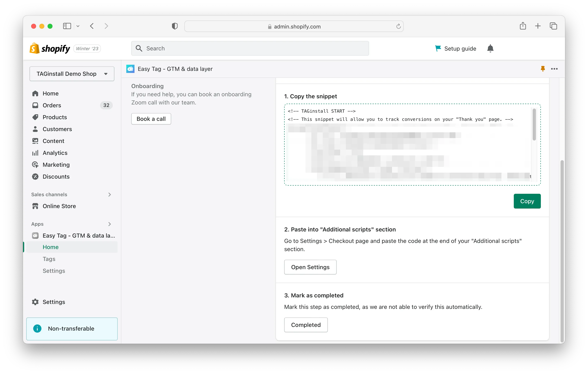This screenshot has height=374, width=588.
Task: Expand the Apps section chevron
Action: (109, 224)
